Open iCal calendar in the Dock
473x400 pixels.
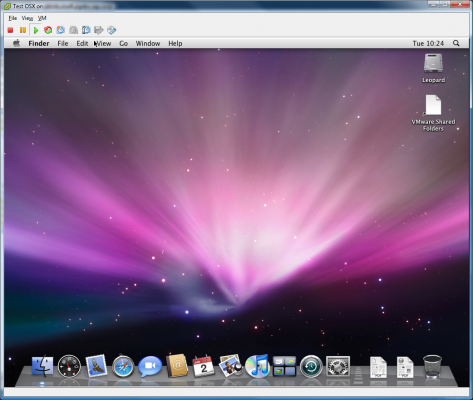(204, 366)
